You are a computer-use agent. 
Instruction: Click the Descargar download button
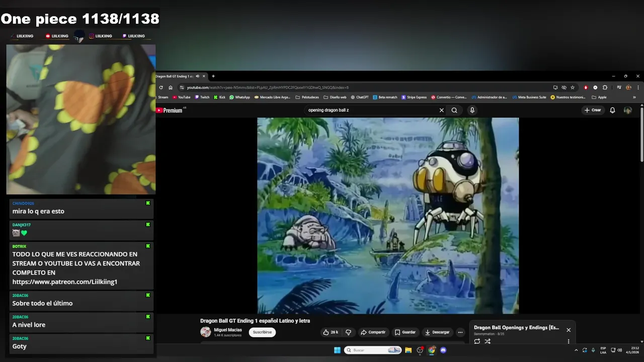(x=437, y=332)
